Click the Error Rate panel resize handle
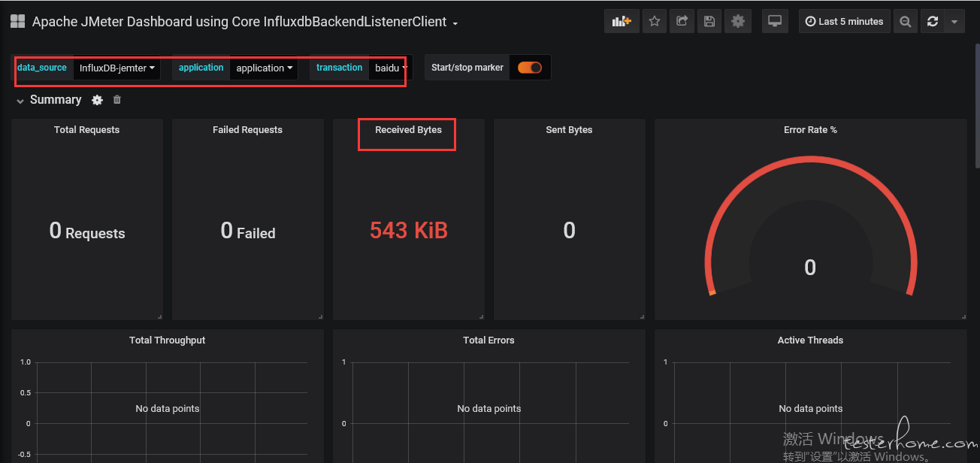Screen dimensions: 980x463 963,316
